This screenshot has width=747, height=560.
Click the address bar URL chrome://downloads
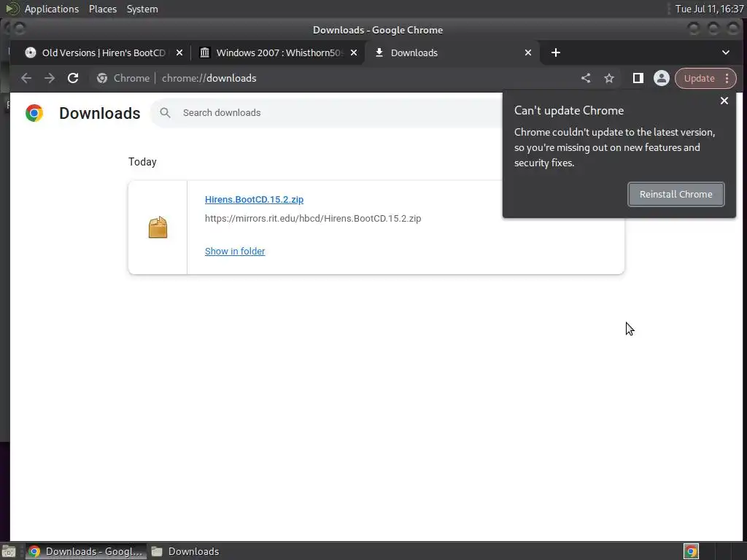[x=209, y=78]
